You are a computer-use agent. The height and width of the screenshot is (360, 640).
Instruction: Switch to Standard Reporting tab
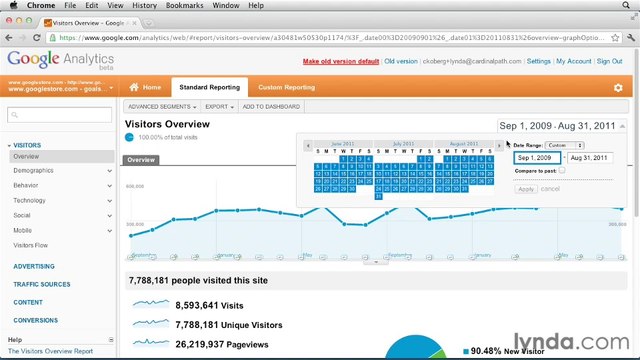pos(209,87)
